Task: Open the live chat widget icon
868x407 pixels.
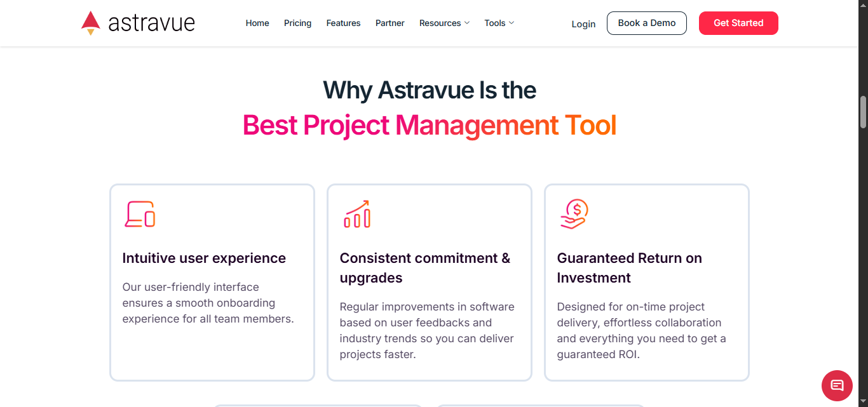Action: click(837, 385)
